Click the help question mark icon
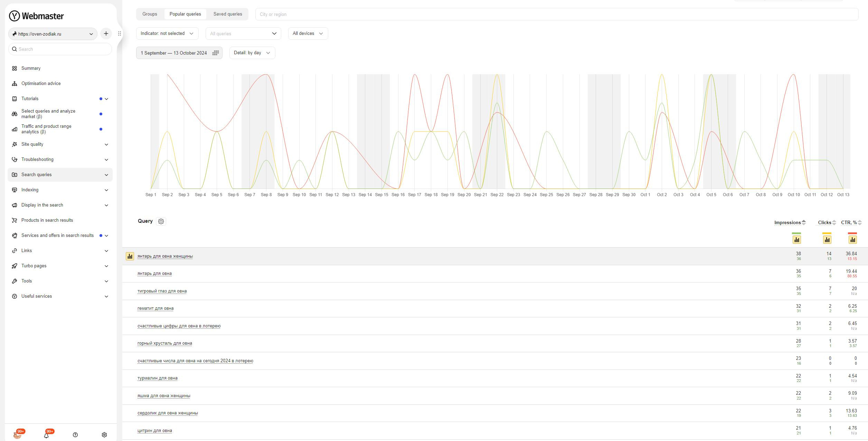868x441 pixels. point(75,435)
